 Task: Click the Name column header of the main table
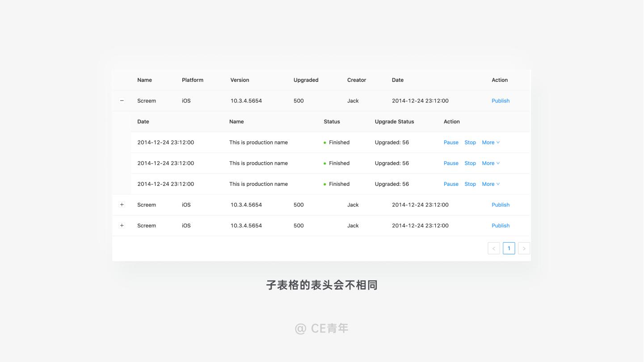(x=144, y=80)
